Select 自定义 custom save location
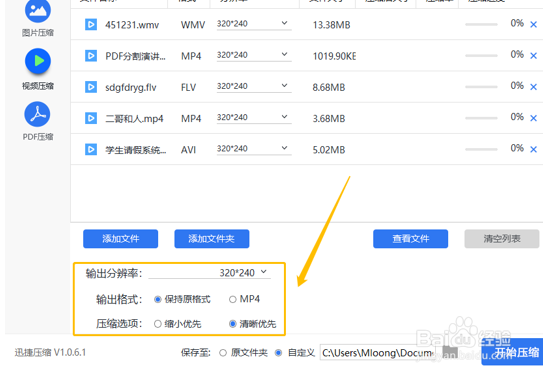 tap(278, 353)
